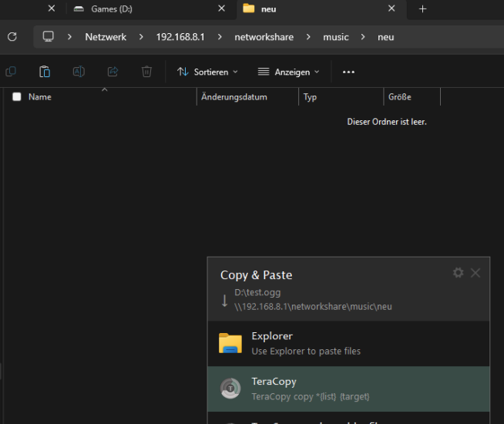Click the paste clipboard icon in toolbar
Image resolution: width=504 pixels, height=424 pixels.
click(x=45, y=72)
